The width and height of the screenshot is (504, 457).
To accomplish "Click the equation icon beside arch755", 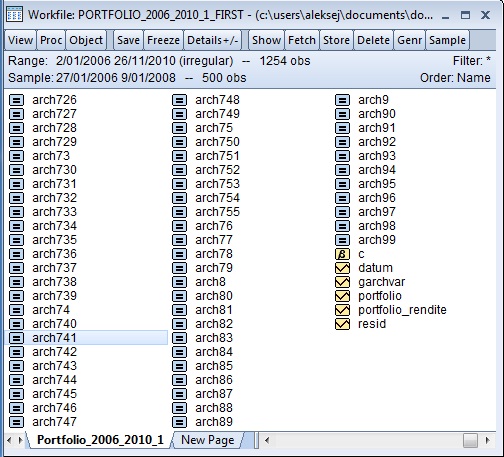I will pos(179,212).
